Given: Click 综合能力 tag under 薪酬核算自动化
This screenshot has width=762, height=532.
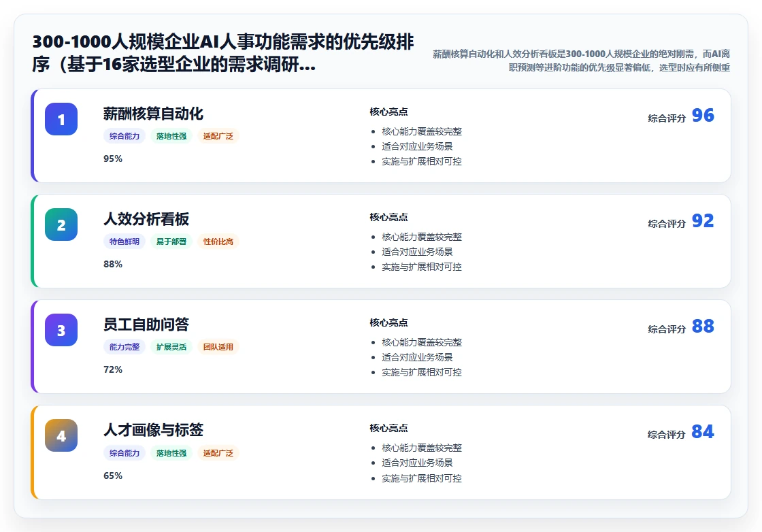Looking at the screenshot, I should point(125,136).
